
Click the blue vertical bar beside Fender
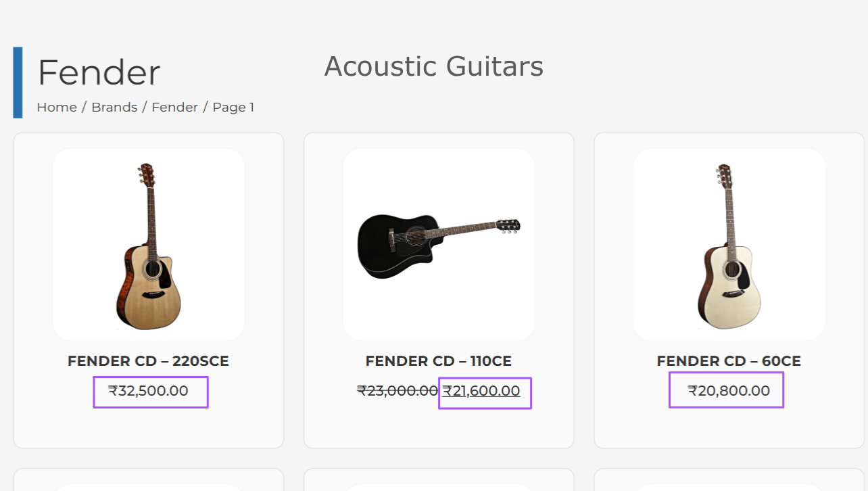coord(18,83)
